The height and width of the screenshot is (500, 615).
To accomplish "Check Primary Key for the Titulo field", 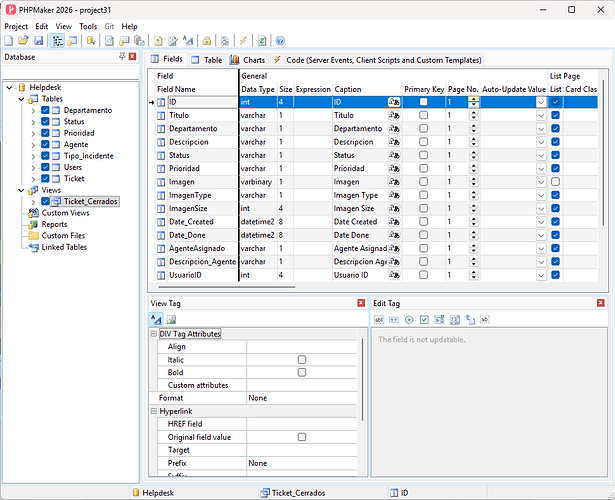I will 423,115.
